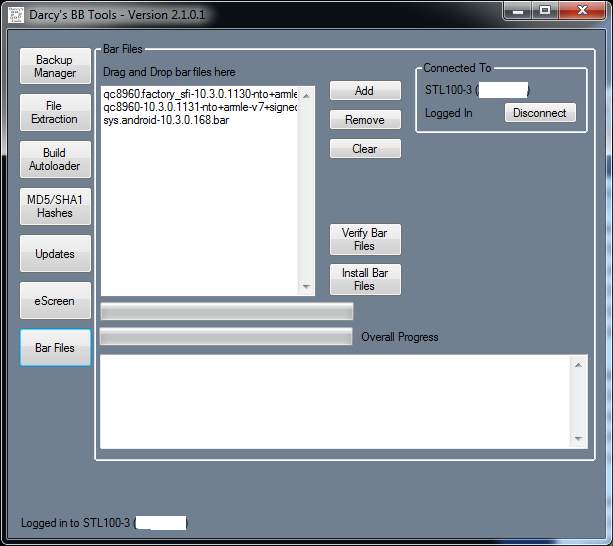This screenshot has width=613, height=546.
Task: Select the qc8960.factory_sfi-10.3.0.1130 bar file
Action: (200, 94)
